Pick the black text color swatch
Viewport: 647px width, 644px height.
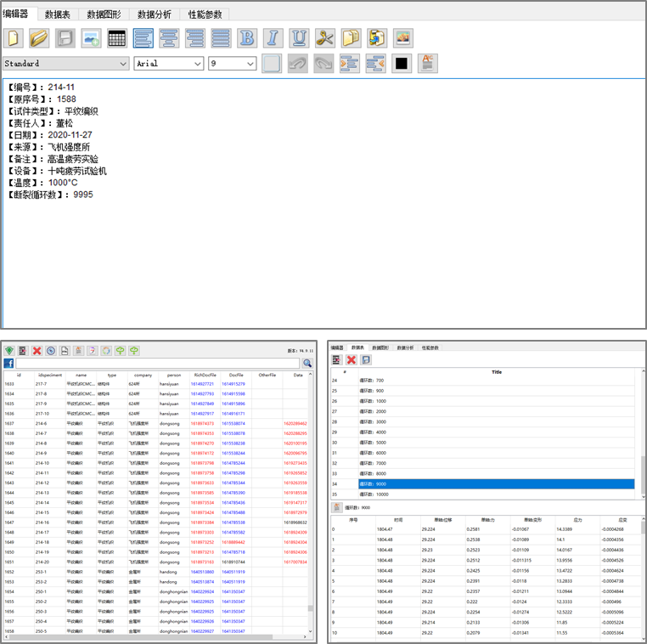pos(402,64)
